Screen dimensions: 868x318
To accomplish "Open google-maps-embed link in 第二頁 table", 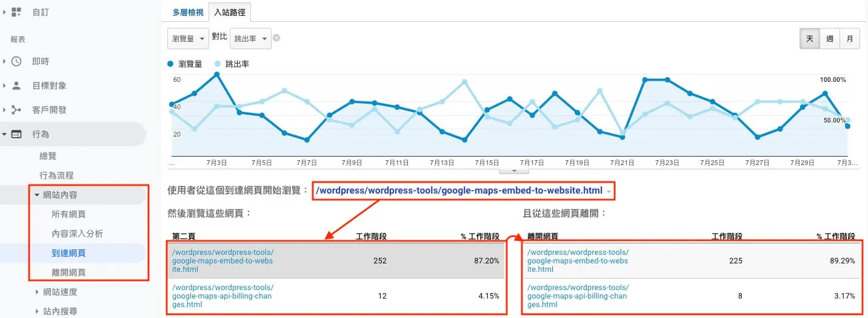I will tap(223, 261).
